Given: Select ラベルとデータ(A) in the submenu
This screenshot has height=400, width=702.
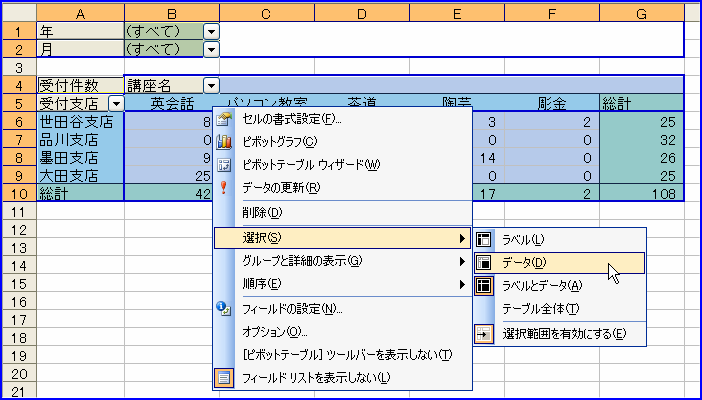Looking at the screenshot, I should point(560,286).
